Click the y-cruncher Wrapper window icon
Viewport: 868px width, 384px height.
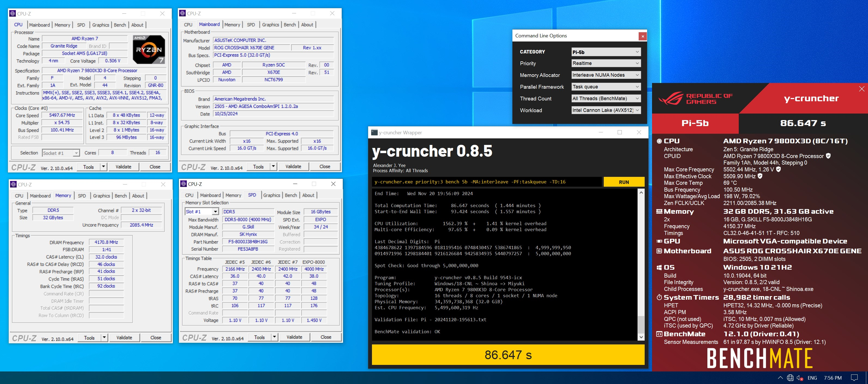(374, 132)
